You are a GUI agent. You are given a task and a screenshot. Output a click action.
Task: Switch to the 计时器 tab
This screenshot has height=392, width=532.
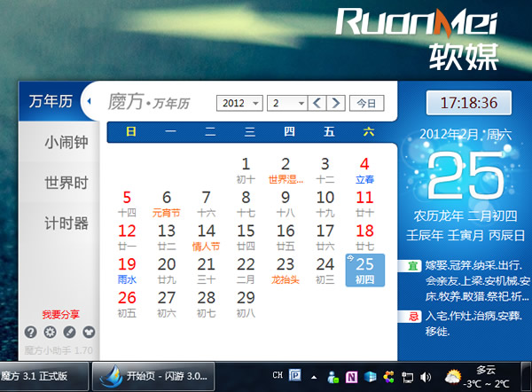click(66, 223)
